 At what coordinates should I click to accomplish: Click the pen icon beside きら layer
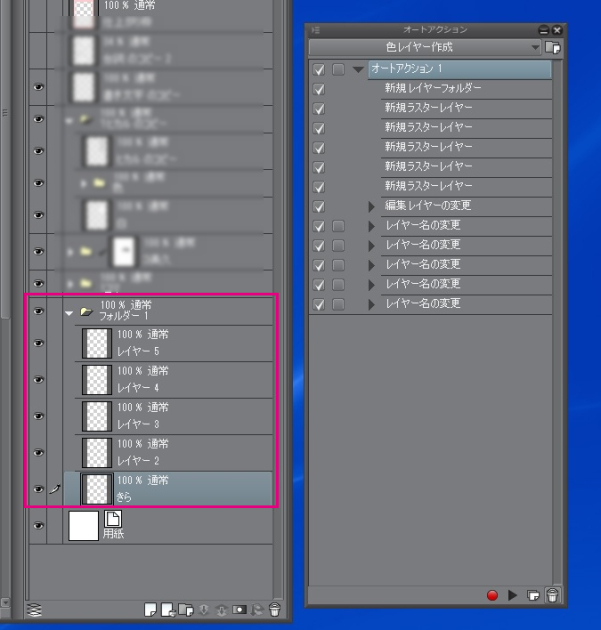55,489
